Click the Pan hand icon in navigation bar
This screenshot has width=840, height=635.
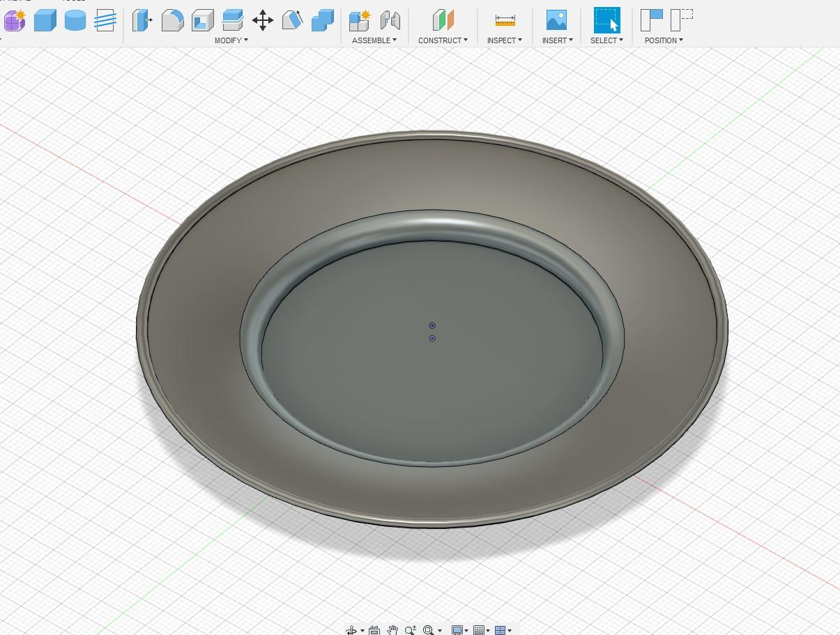pyautogui.click(x=392, y=630)
